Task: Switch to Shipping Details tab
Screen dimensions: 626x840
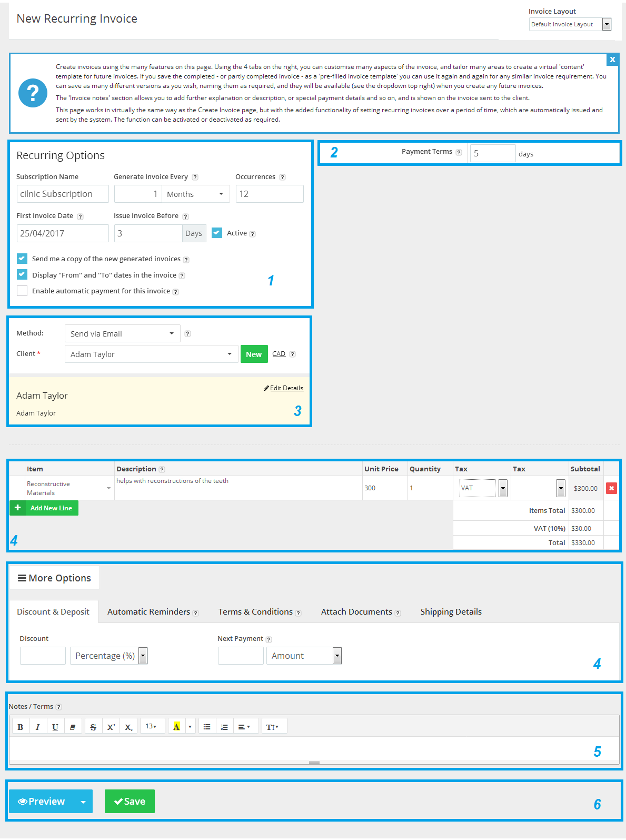Action: click(x=451, y=611)
